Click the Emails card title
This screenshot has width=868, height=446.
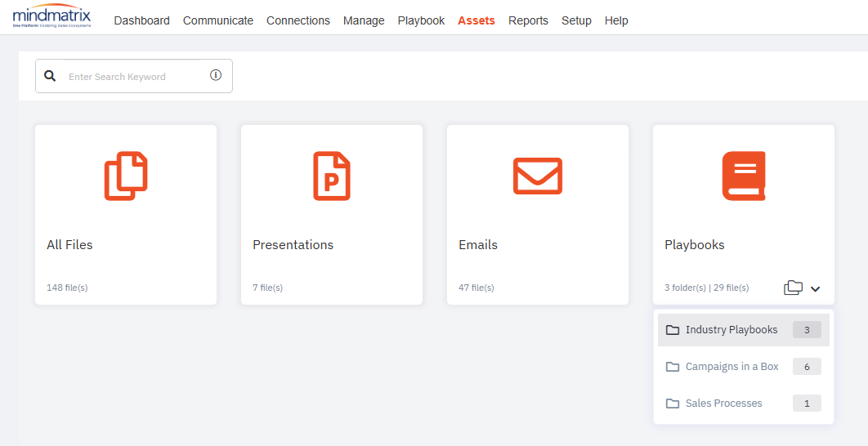(478, 245)
